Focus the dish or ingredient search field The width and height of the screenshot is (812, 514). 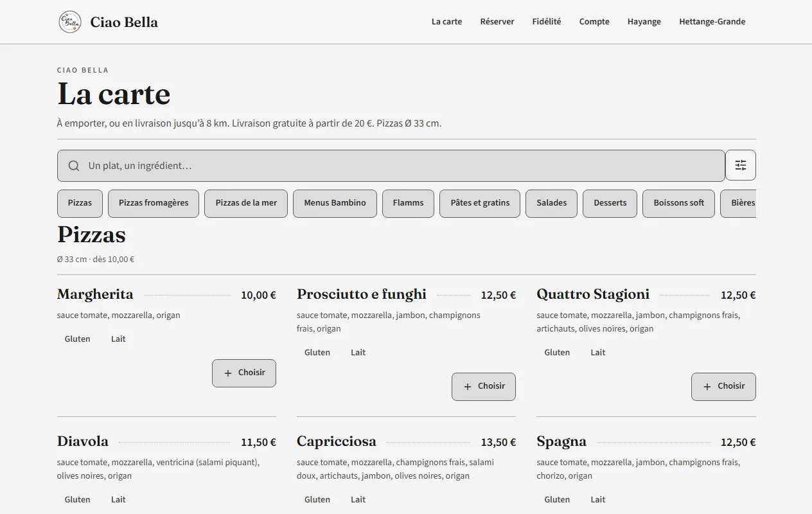coord(391,166)
